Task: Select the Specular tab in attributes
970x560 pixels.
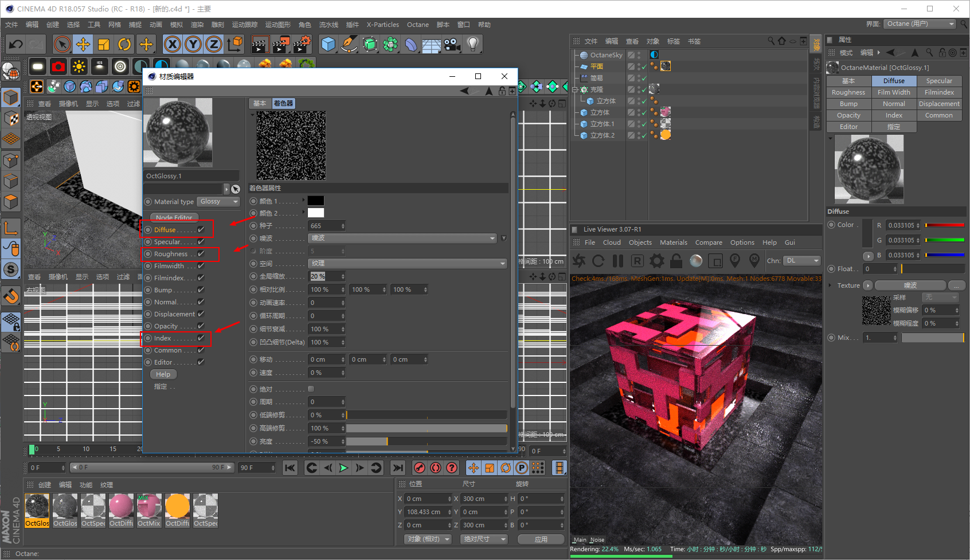Action: point(939,81)
